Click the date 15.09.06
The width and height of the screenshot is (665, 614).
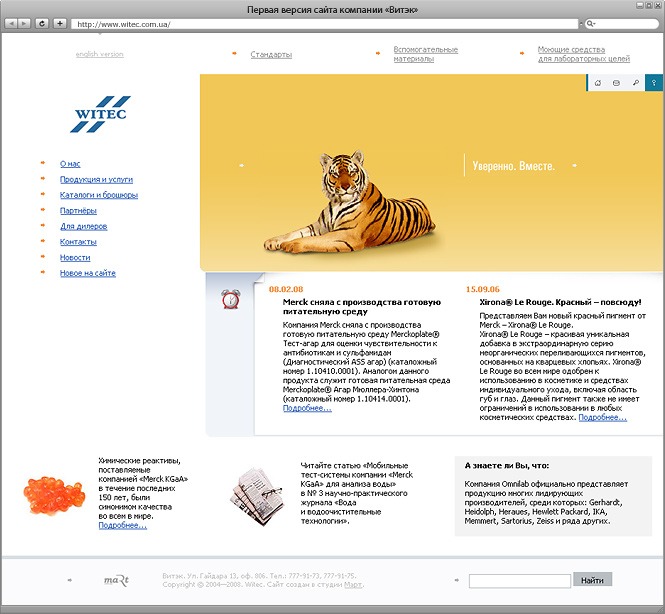[x=483, y=289]
